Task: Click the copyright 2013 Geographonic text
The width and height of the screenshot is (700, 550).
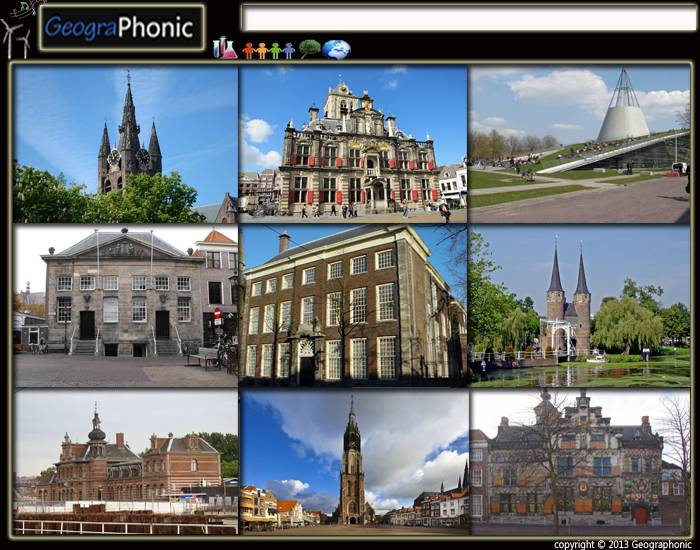Action: 623,545
